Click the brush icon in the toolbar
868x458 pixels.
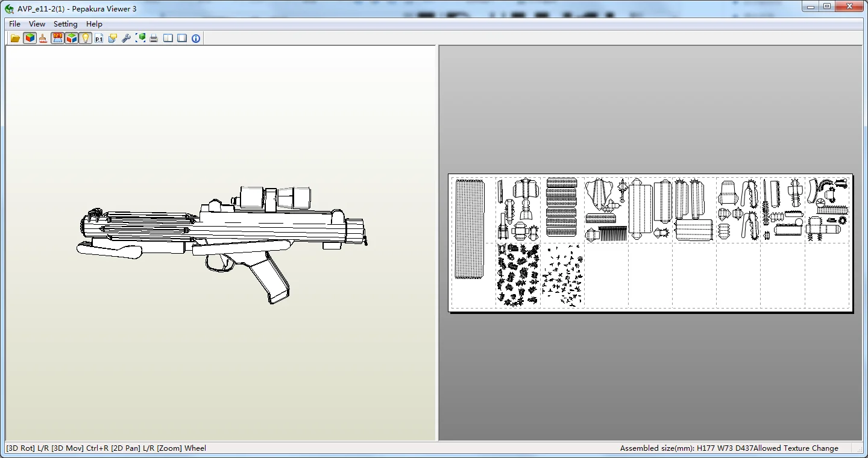(x=43, y=39)
